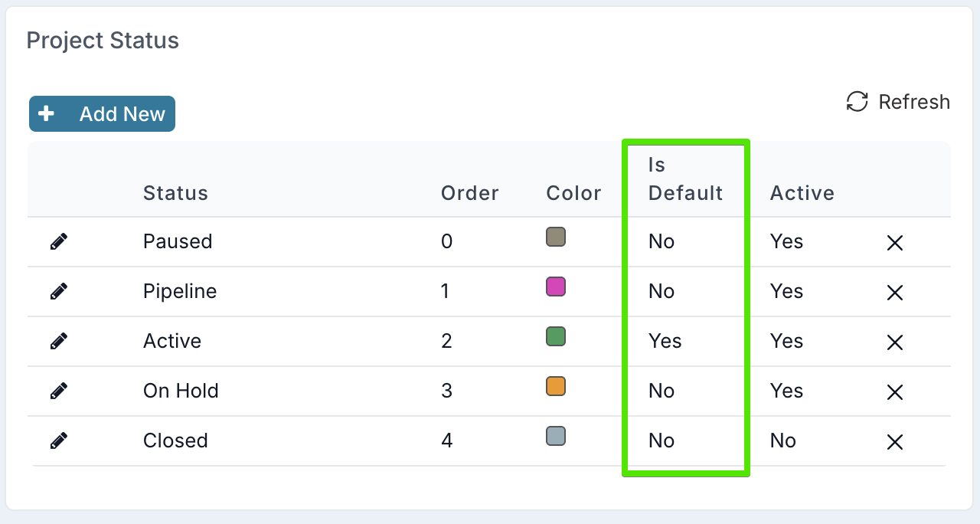The image size is (980, 524).
Task: Click the Order column header
Action: pos(469,193)
